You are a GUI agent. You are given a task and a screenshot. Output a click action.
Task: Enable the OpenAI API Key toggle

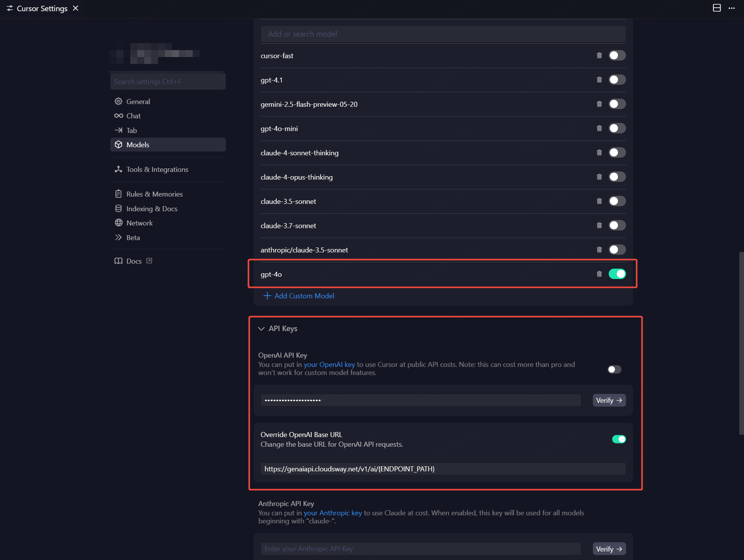(614, 370)
